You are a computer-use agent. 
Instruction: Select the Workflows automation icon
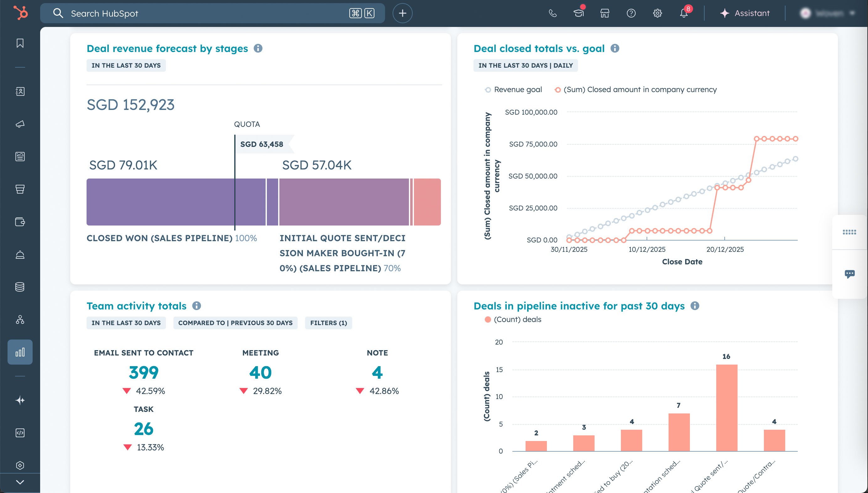click(x=20, y=320)
